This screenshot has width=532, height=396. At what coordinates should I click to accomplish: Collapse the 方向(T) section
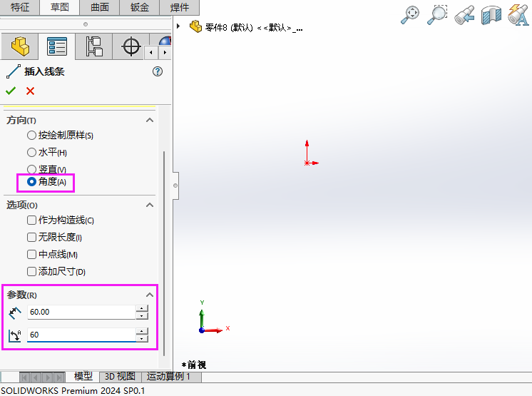(x=150, y=120)
